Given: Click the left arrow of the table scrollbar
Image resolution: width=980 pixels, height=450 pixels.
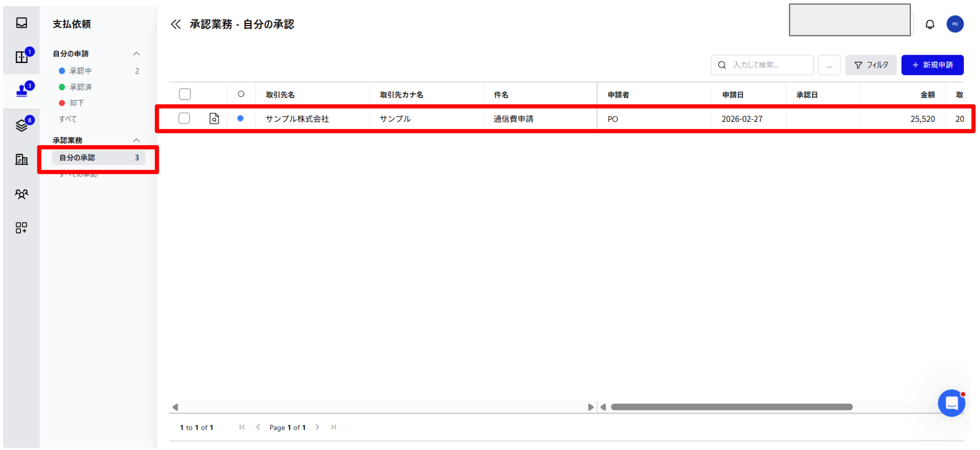Looking at the screenshot, I should (175, 407).
